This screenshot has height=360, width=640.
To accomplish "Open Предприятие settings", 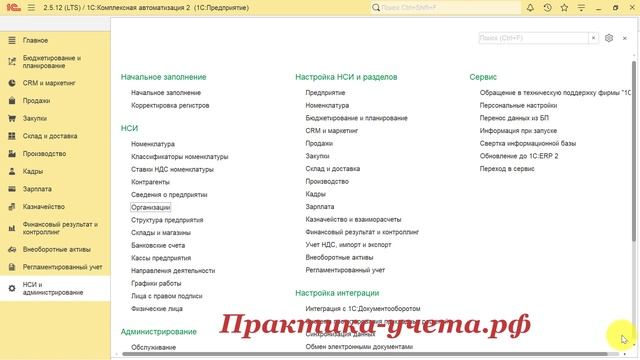I will [325, 93].
